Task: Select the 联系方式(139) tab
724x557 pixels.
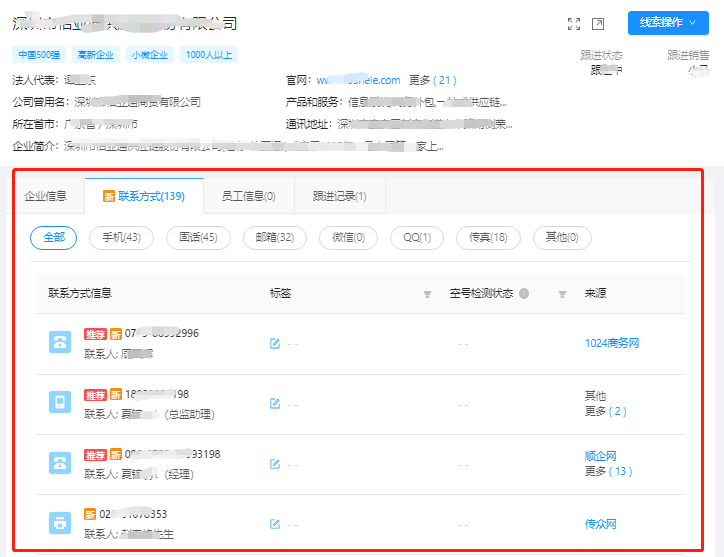Action: click(144, 196)
